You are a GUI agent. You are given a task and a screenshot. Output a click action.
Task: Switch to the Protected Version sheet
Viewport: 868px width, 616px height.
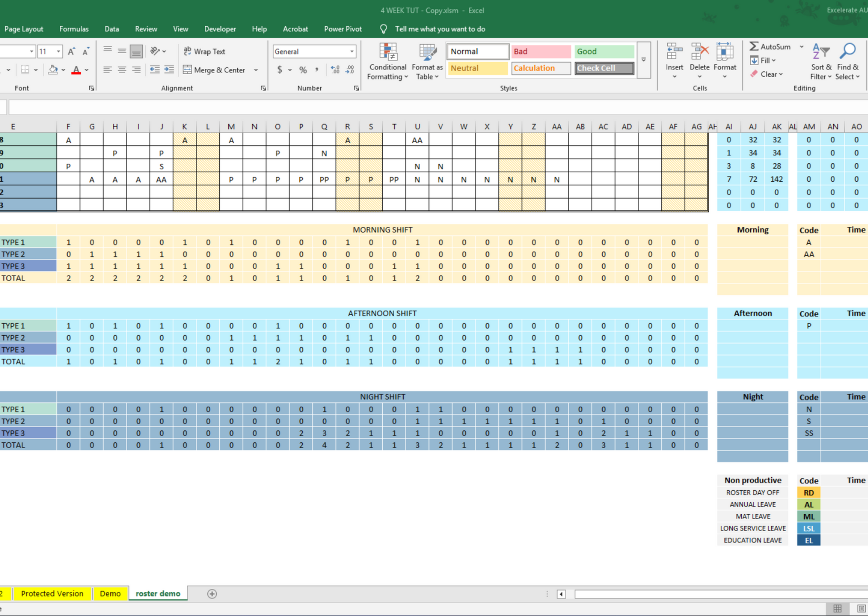52,593
